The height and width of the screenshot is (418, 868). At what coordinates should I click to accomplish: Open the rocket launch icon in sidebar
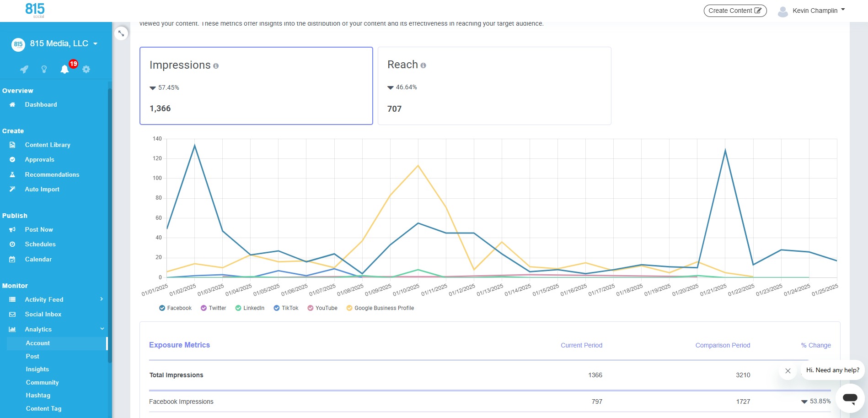pos(24,69)
